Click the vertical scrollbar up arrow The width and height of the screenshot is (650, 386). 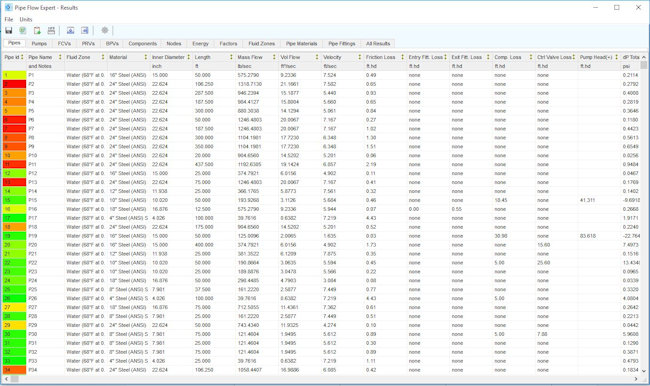(644, 57)
